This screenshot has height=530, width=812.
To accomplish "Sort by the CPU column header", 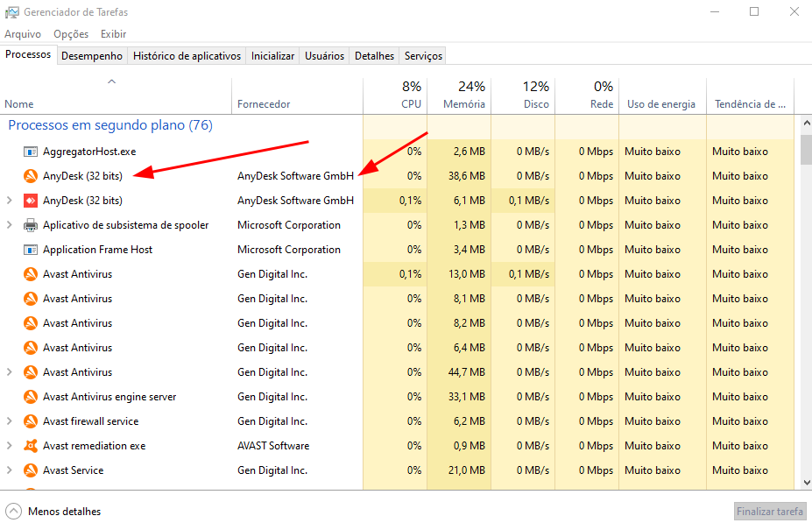I will tap(395, 95).
